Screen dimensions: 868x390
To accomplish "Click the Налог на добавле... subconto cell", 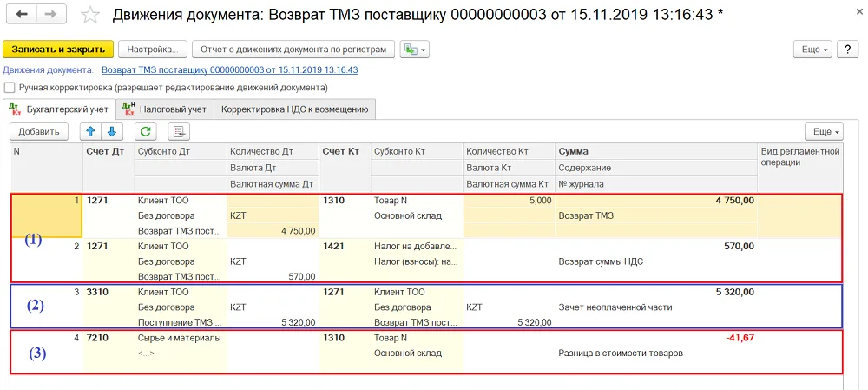I will (417, 247).
